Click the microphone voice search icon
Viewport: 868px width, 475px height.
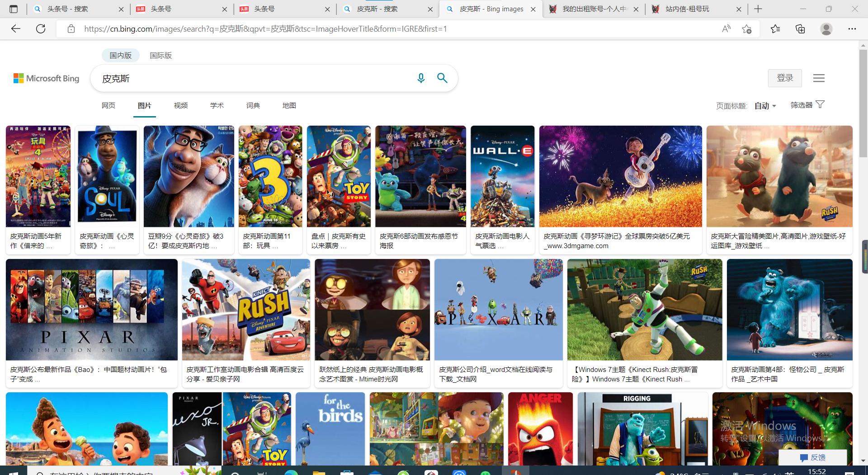coord(421,78)
